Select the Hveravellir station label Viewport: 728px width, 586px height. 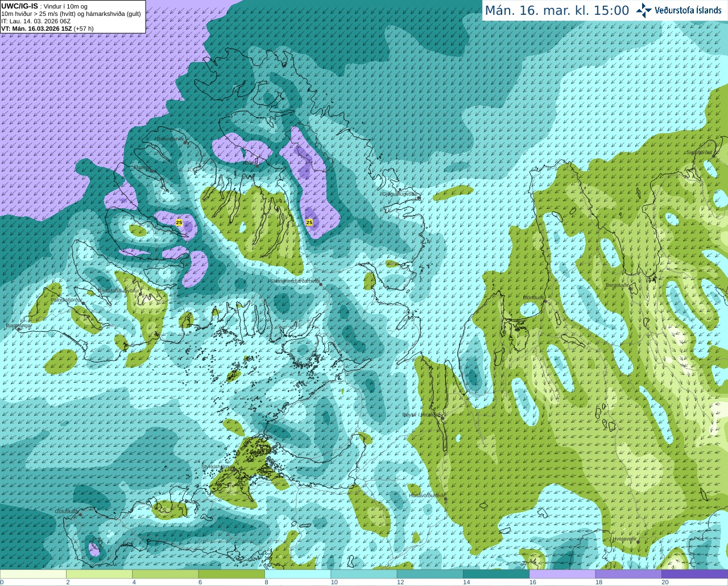624,539
